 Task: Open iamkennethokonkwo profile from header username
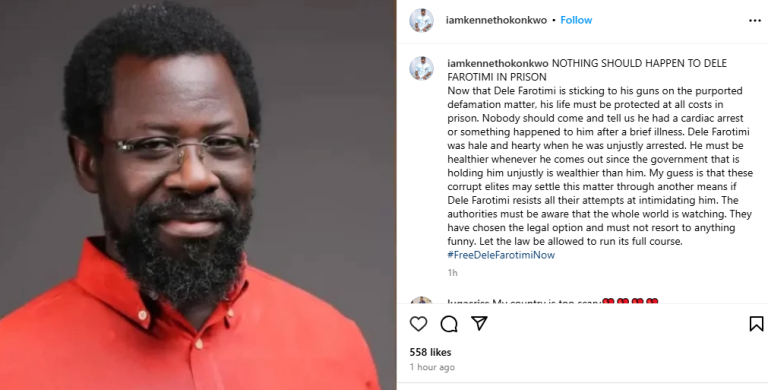coord(496,20)
